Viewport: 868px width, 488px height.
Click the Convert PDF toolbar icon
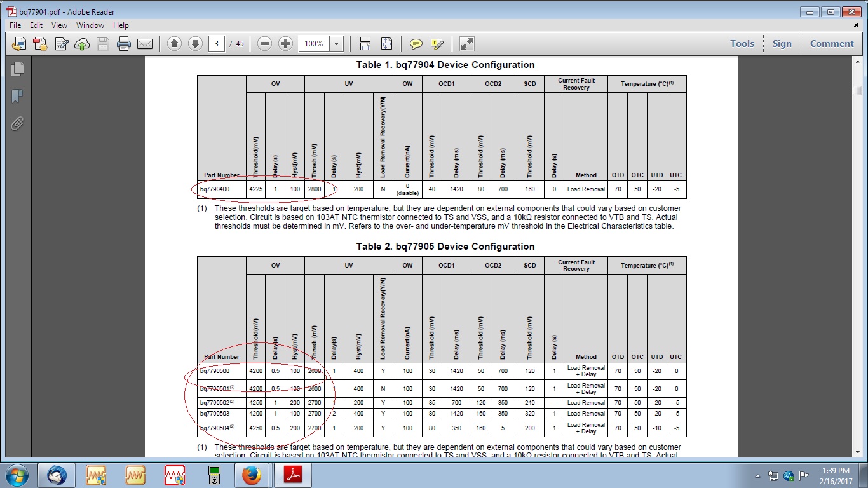click(x=40, y=44)
